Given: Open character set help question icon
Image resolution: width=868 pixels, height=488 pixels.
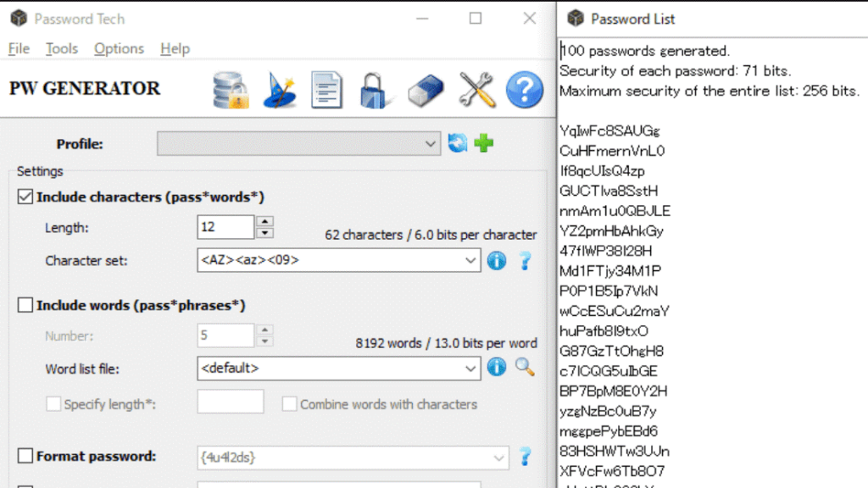Looking at the screenshot, I should (525, 261).
